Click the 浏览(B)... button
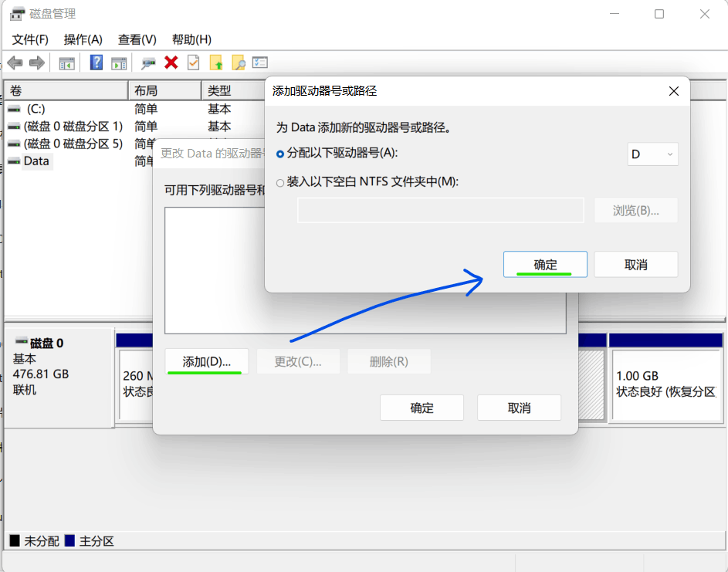This screenshot has width=728, height=572. [x=636, y=210]
